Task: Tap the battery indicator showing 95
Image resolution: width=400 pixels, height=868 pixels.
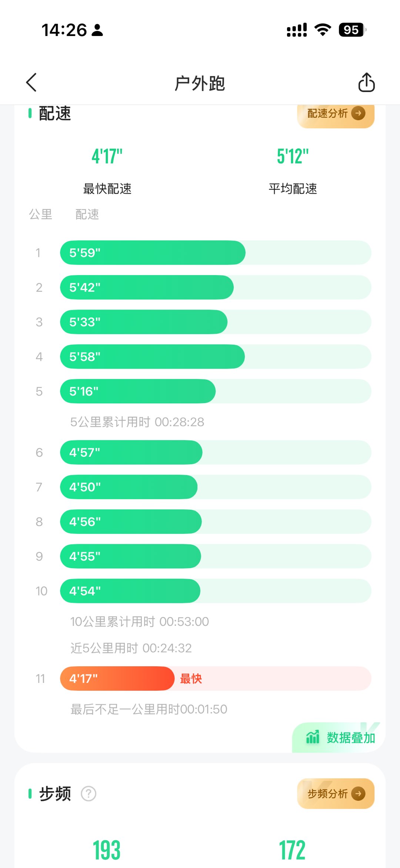Action: pos(352,30)
